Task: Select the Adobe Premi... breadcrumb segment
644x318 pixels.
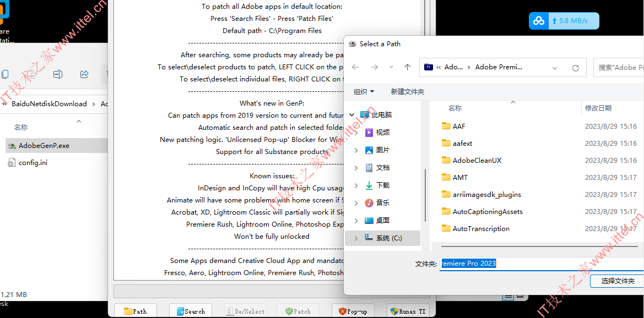Action: click(499, 67)
